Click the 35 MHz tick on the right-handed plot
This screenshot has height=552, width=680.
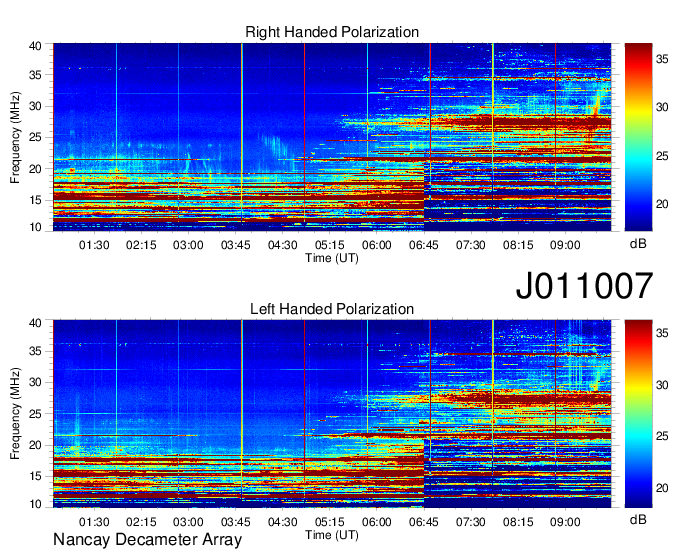[x=35, y=75]
